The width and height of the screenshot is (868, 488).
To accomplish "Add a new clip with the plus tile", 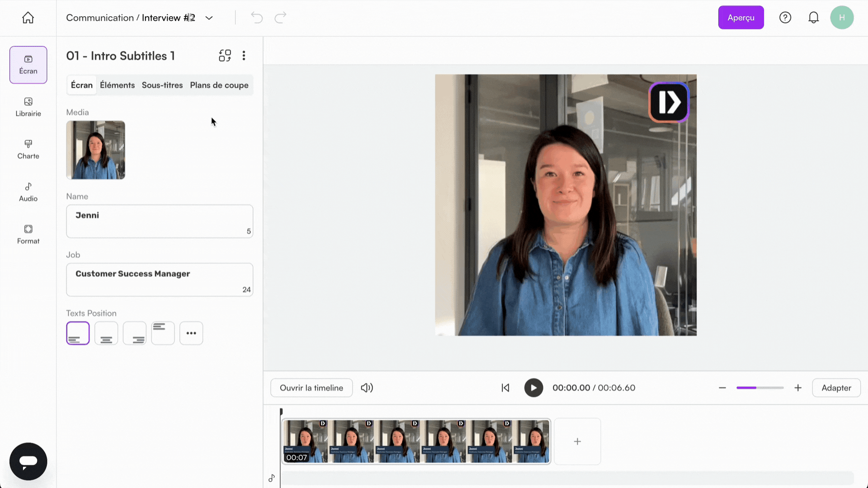I will (577, 441).
